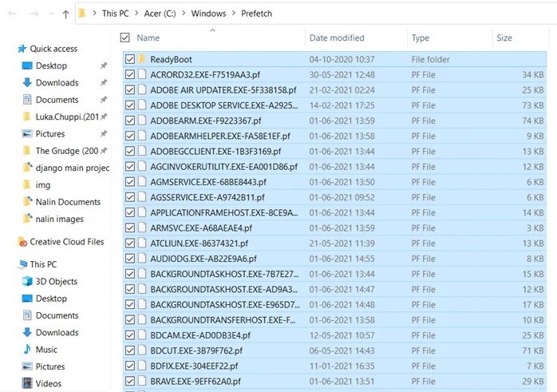Navigate to Windows breadcrumb

208,14
